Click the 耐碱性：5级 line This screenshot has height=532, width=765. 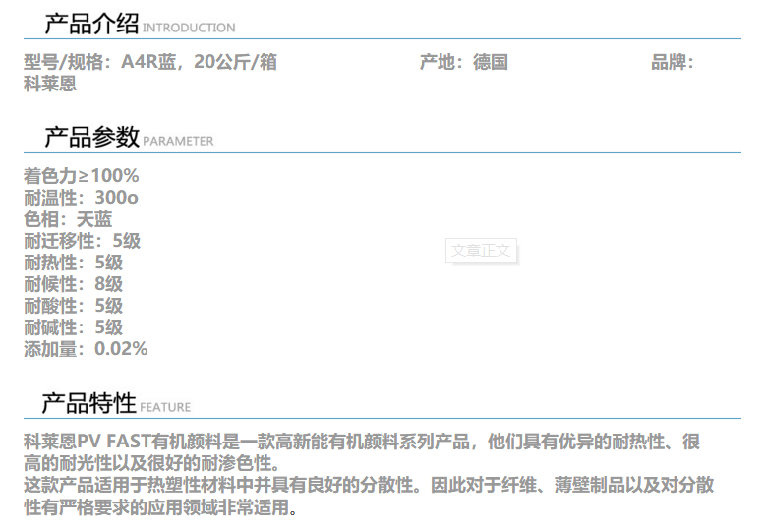74,327
